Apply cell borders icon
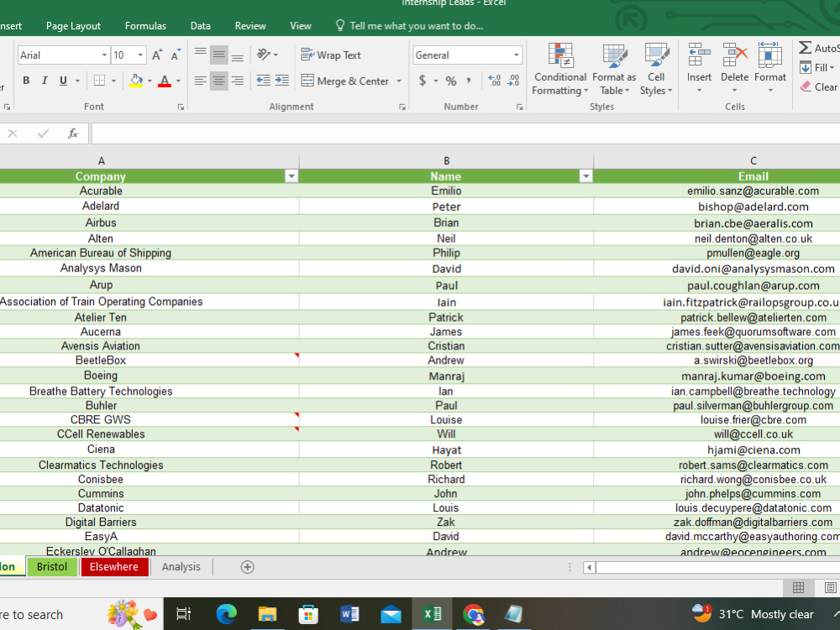The width and height of the screenshot is (840, 630). (99, 81)
